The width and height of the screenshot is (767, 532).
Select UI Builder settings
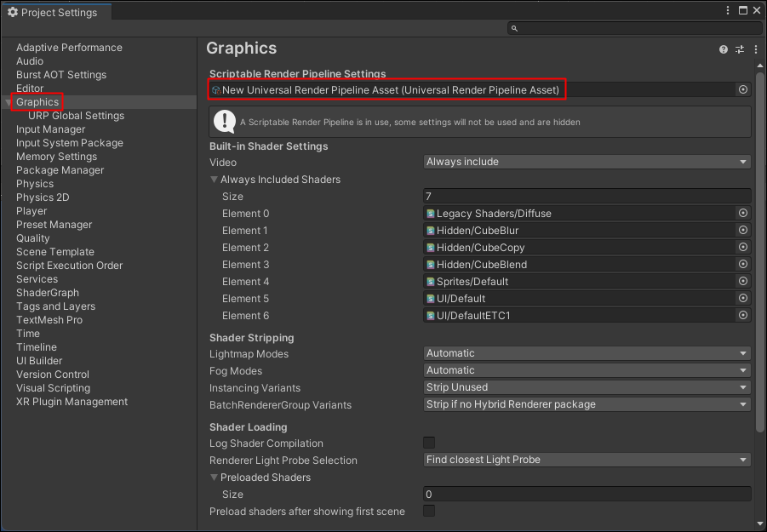[x=39, y=360]
